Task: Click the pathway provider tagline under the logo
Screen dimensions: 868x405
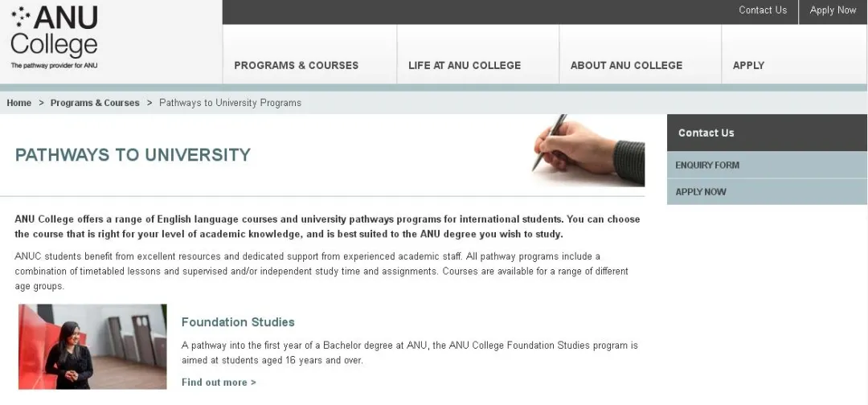Action: (54, 65)
